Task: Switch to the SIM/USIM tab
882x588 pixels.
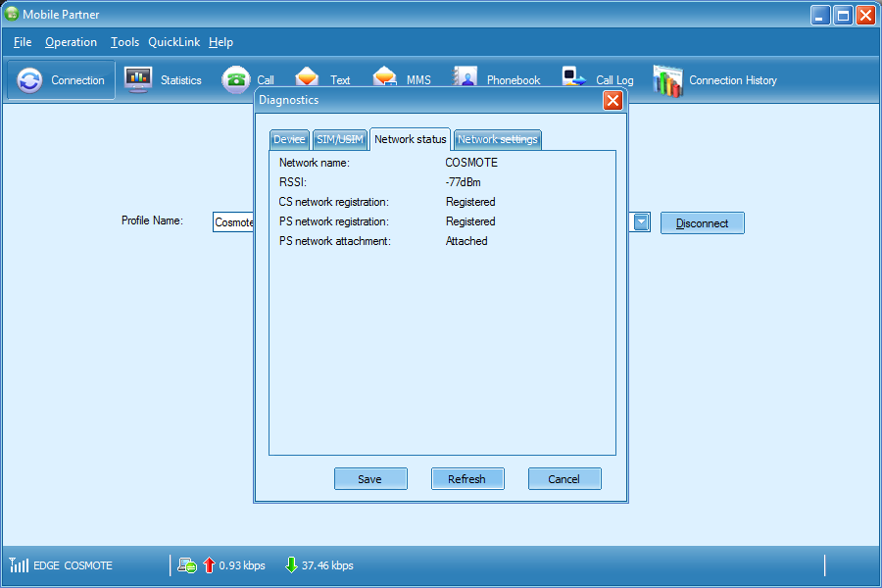Action: click(340, 139)
